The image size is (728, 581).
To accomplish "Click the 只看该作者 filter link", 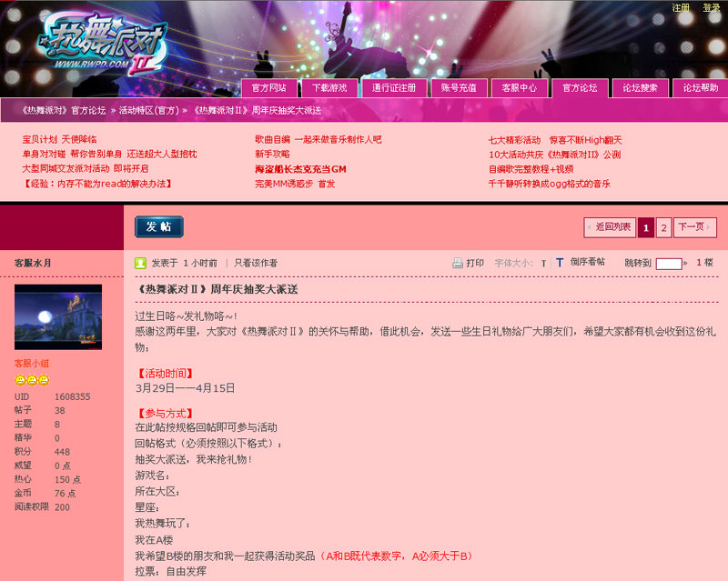I will pos(256,263).
